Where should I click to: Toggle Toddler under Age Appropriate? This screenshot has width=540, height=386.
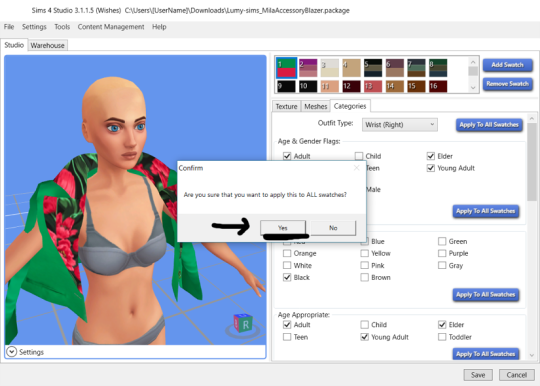pyautogui.click(x=442, y=337)
